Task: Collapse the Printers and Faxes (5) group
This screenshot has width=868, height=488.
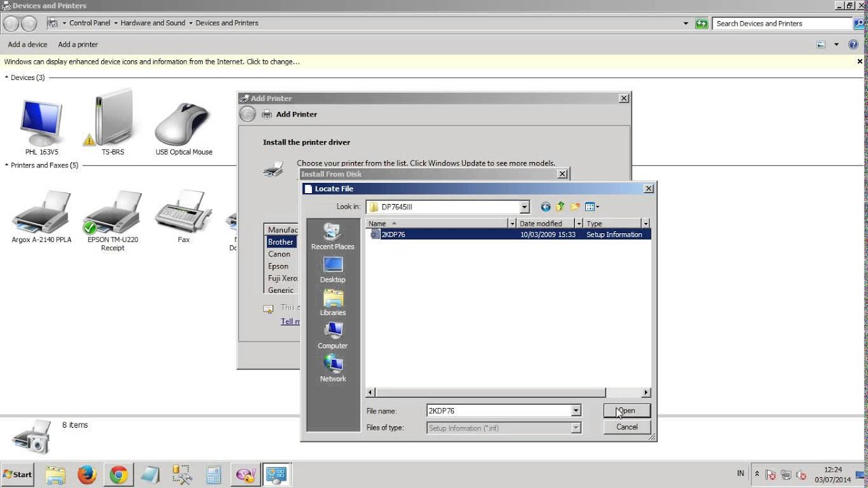Action: (7, 165)
